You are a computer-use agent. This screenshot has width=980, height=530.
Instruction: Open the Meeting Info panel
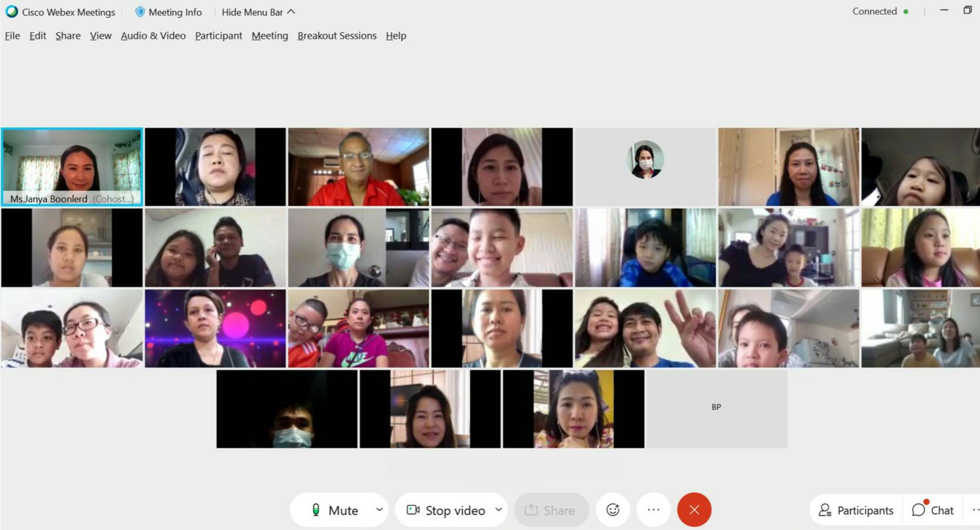coord(168,12)
